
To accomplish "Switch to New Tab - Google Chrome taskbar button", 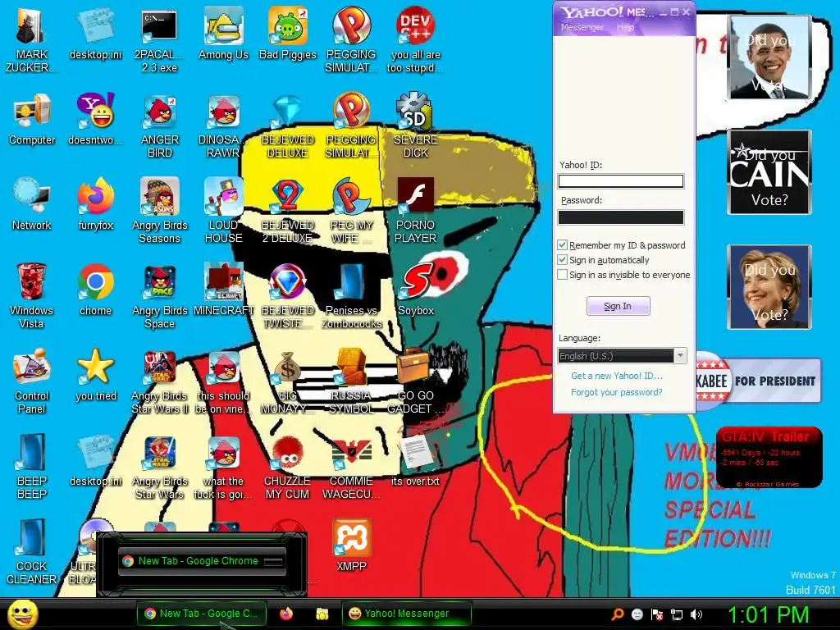I will [x=202, y=614].
